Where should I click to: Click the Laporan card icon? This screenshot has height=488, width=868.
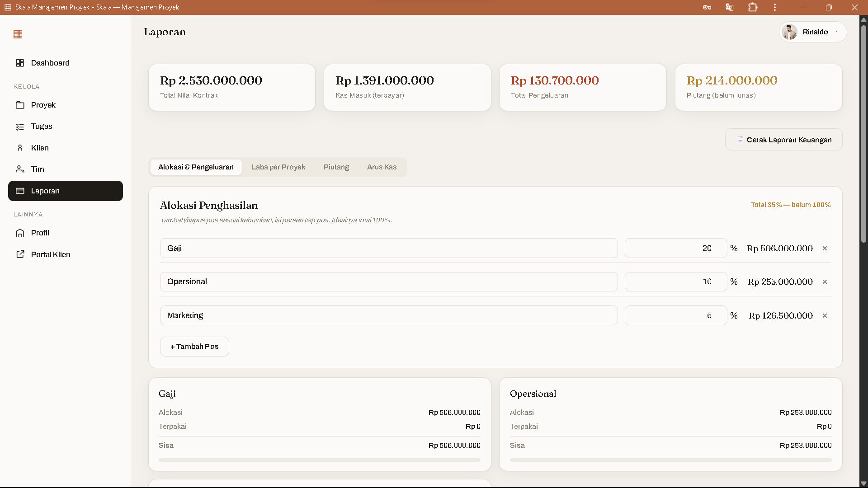tap(20, 191)
